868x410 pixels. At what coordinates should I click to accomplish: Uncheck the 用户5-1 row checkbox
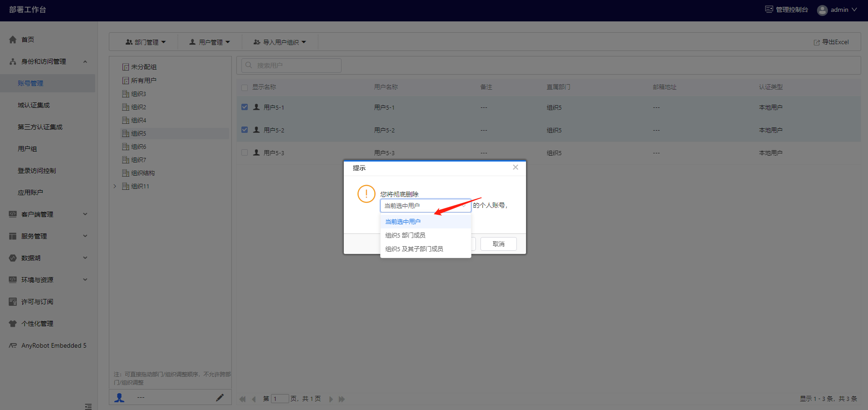(245, 107)
